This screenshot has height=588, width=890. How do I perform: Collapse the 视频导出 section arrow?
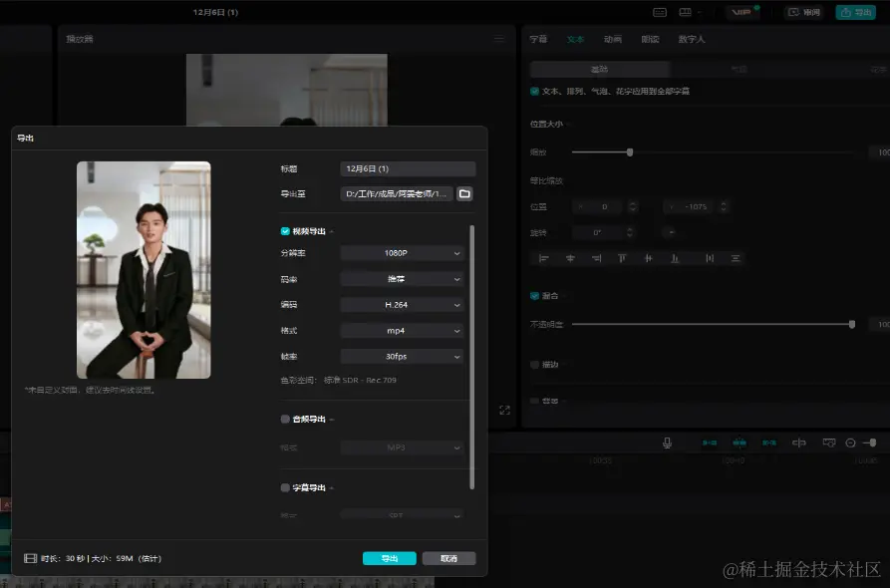(x=332, y=231)
